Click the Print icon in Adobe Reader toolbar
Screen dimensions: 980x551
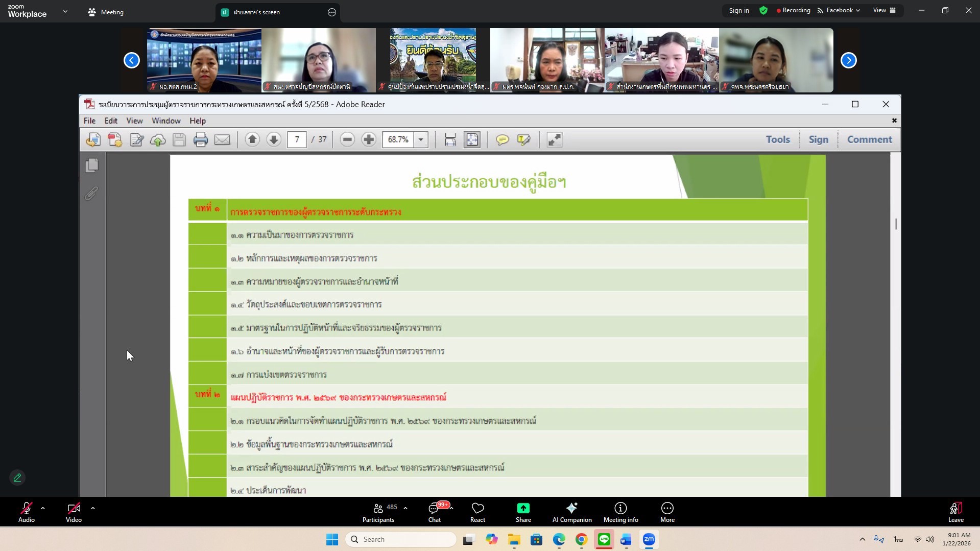coord(200,139)
